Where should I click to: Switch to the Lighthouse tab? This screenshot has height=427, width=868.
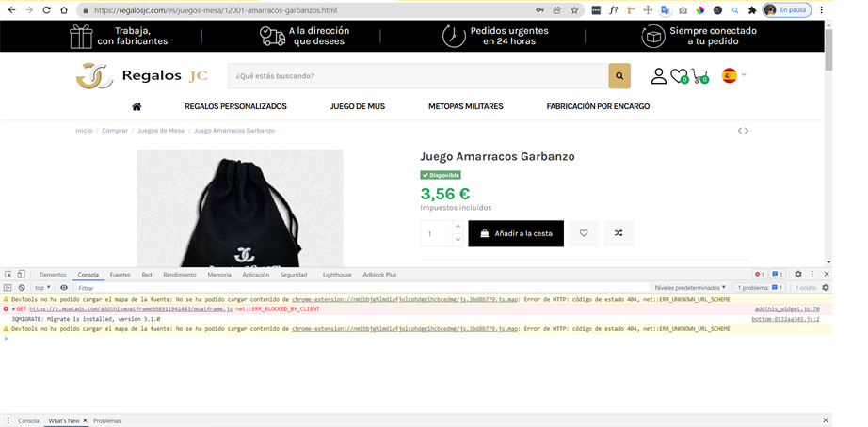337,275
